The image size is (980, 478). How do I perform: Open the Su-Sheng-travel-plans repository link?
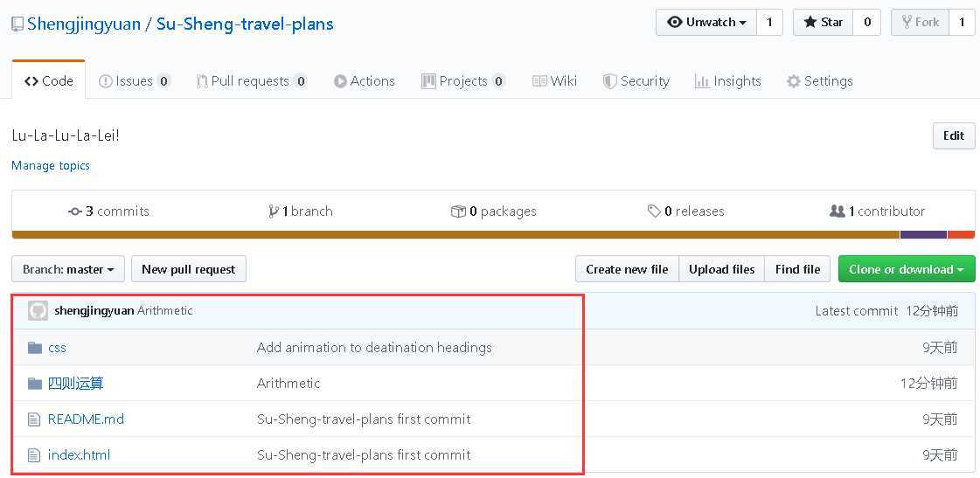[x=245, y=24]
